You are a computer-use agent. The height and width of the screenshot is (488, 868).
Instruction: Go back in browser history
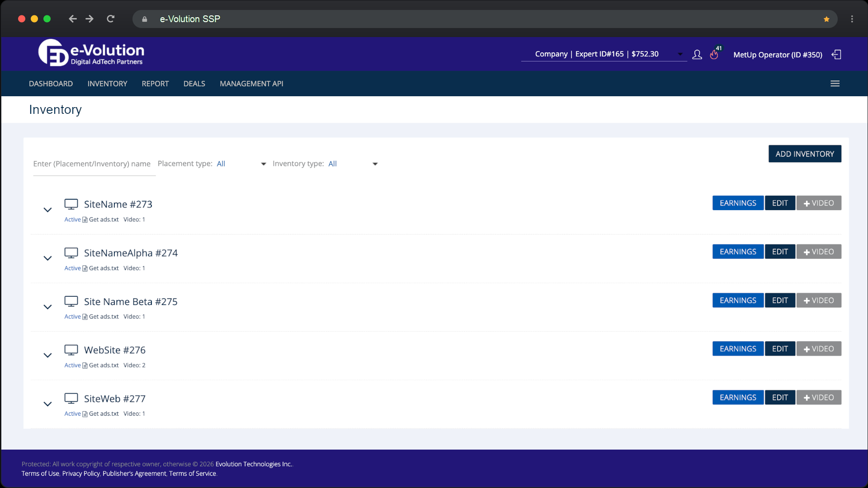(x=72, y=19)
